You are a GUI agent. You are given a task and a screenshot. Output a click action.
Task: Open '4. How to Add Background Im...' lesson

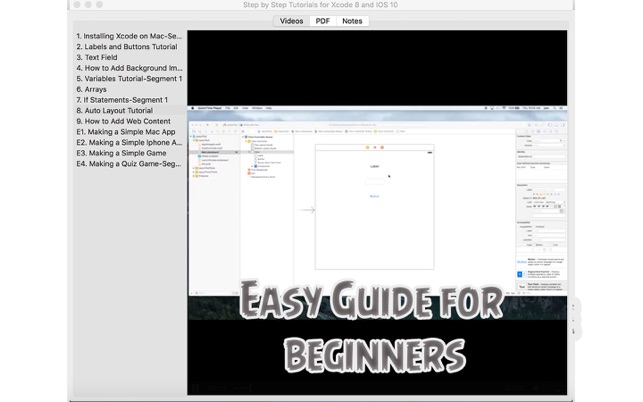pos(129,68)
